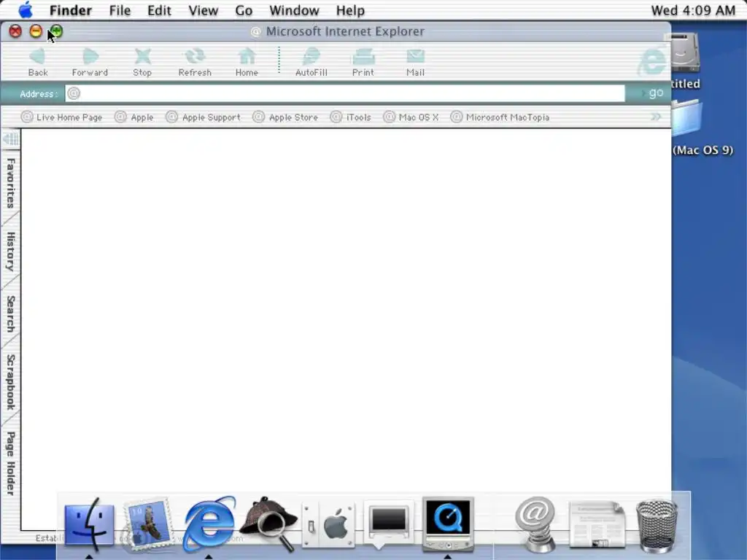Screen dimensions: 747x560
Task: Print the page via toolbar icon
Action: click(x=363, y=61)
